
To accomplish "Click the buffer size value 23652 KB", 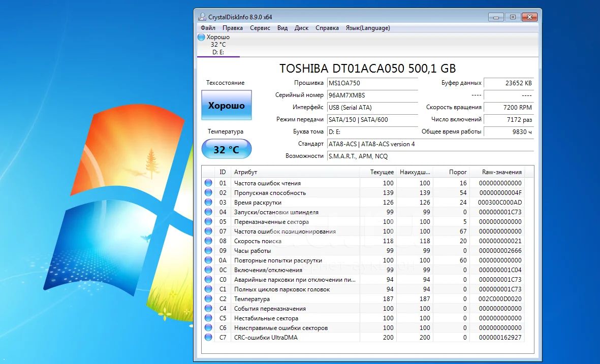I will click(x=509, y=83).
